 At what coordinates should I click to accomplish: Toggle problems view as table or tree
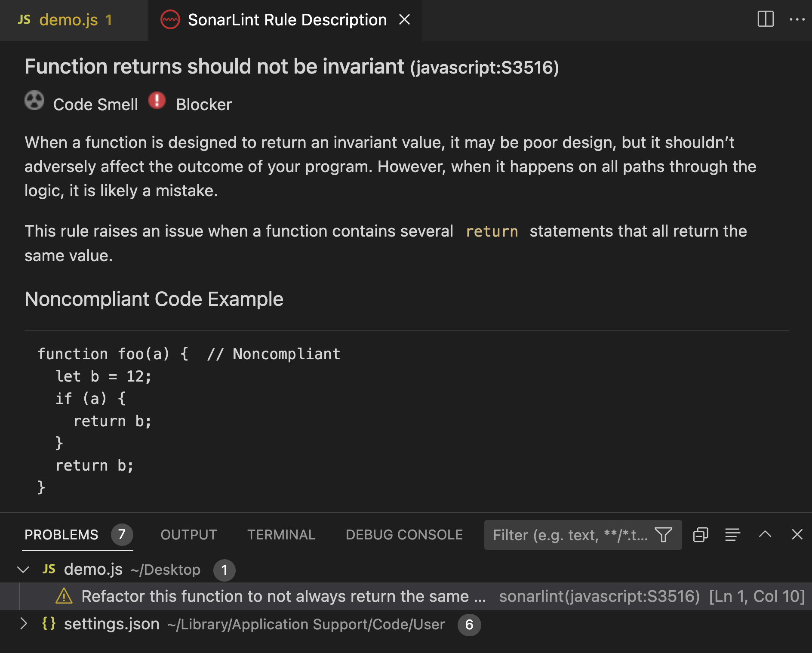pyautogui.click(x=733, y=535)
